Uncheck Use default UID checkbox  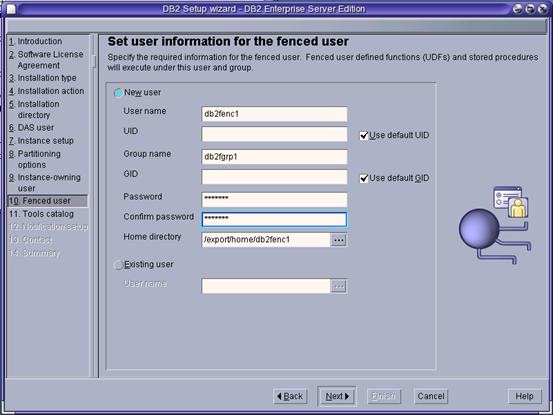tap(364, 136)
